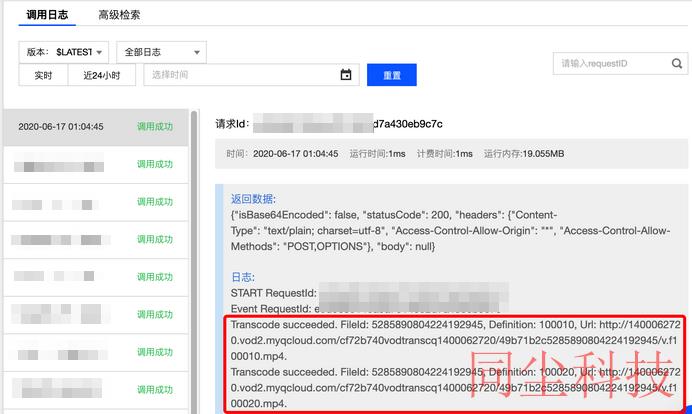692x414 pixels.
Task: Select the 近24小时 time range option
Action: click(x=101, y=75)
